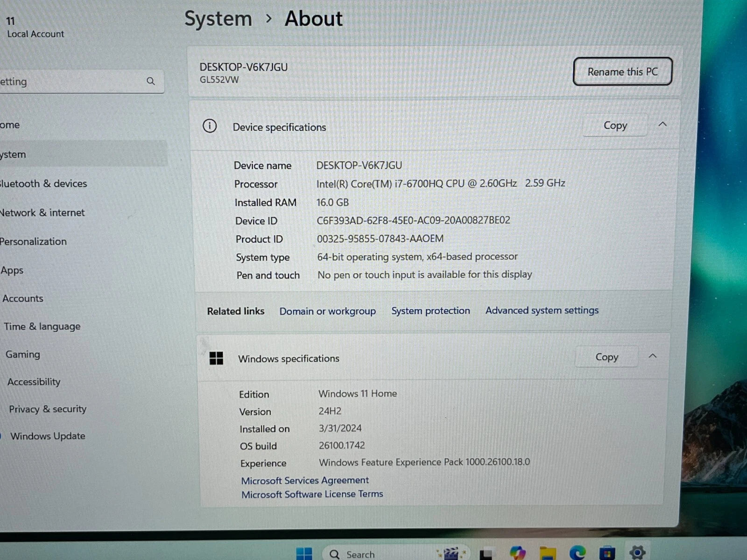Open the Windows Start menu
This screenshot has width=747, height=560.
point(304,554)
